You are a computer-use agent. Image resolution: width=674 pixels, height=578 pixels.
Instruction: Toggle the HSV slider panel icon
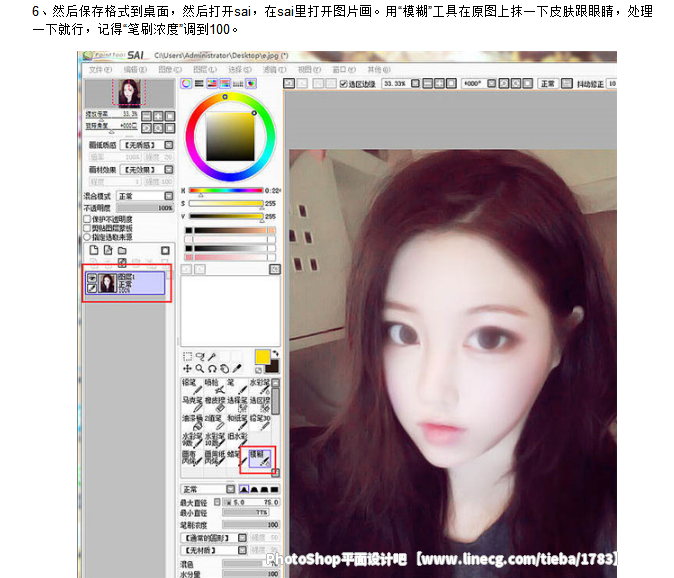coord(212,83)
